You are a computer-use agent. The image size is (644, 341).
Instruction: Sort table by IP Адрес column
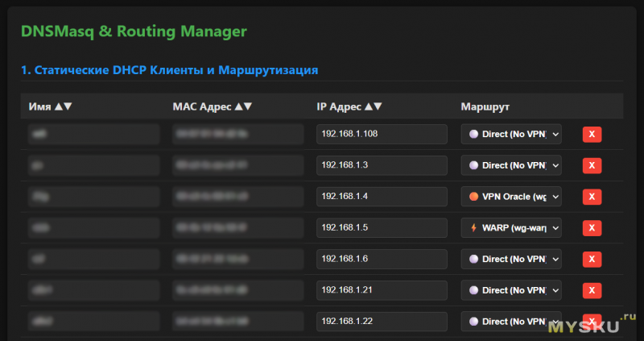click(349, 106)
